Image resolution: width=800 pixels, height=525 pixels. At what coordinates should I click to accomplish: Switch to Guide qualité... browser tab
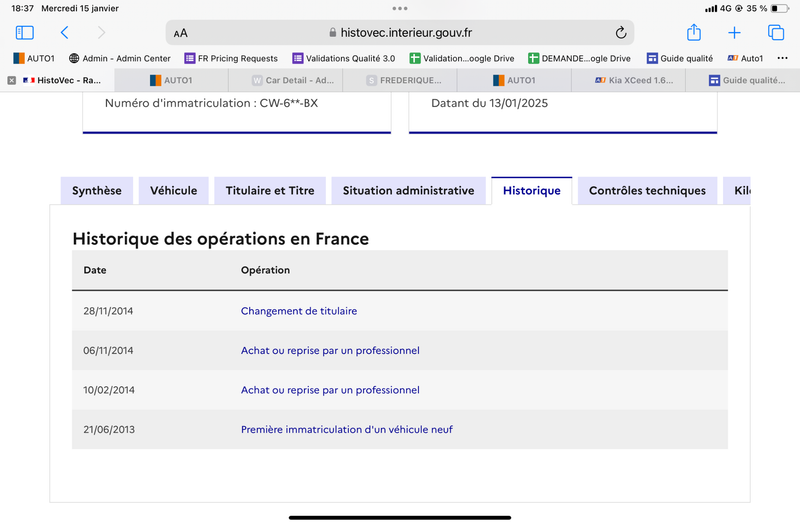(x=743, y=80)
